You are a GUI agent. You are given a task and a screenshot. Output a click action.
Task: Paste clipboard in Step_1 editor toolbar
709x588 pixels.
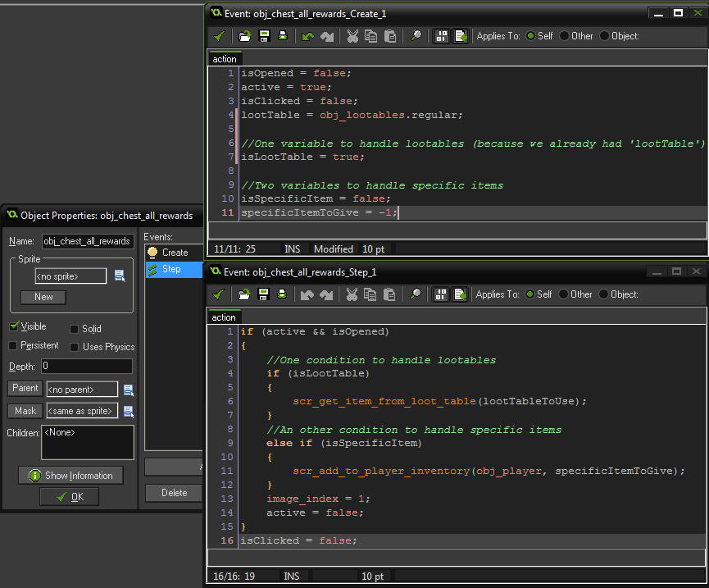pyautogui.click(x=389, y=294)
